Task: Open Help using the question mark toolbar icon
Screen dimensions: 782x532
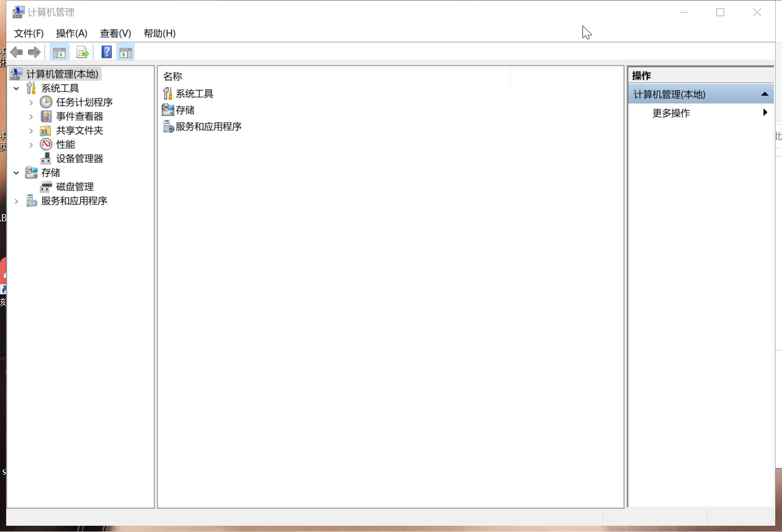Action: click(x=106, y=52)
